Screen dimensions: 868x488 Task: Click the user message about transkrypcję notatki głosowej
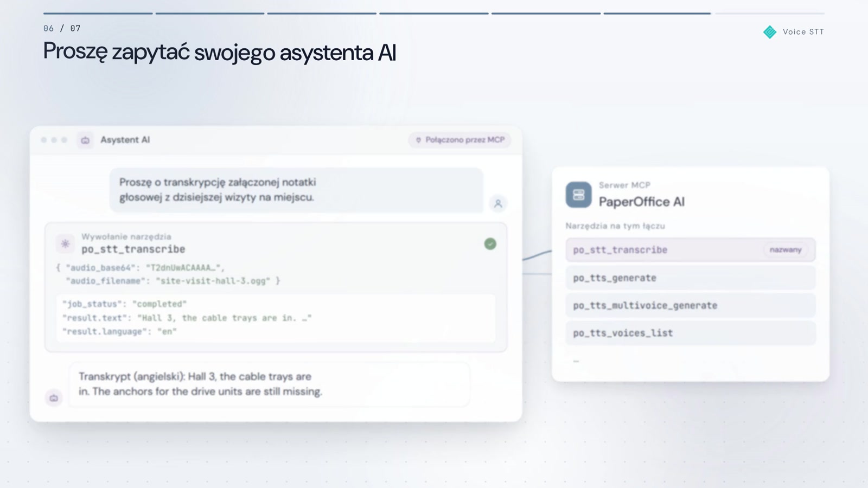click(x=296, y=190)
